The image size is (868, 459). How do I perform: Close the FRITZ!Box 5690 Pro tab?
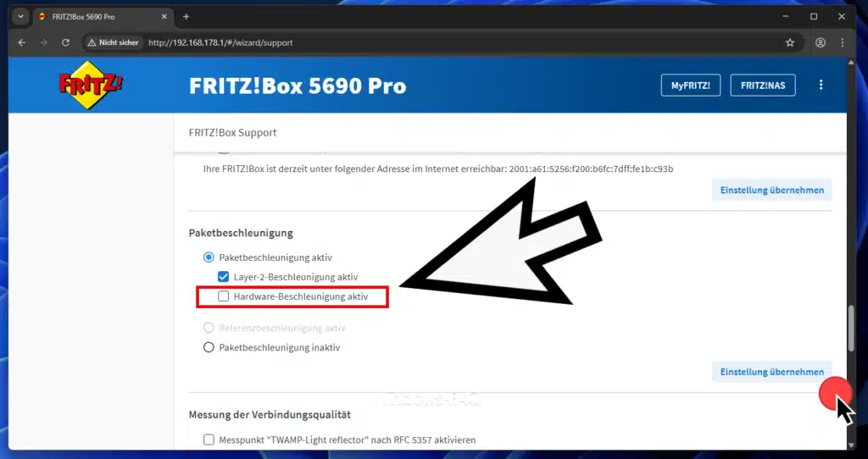coord(164,17)
